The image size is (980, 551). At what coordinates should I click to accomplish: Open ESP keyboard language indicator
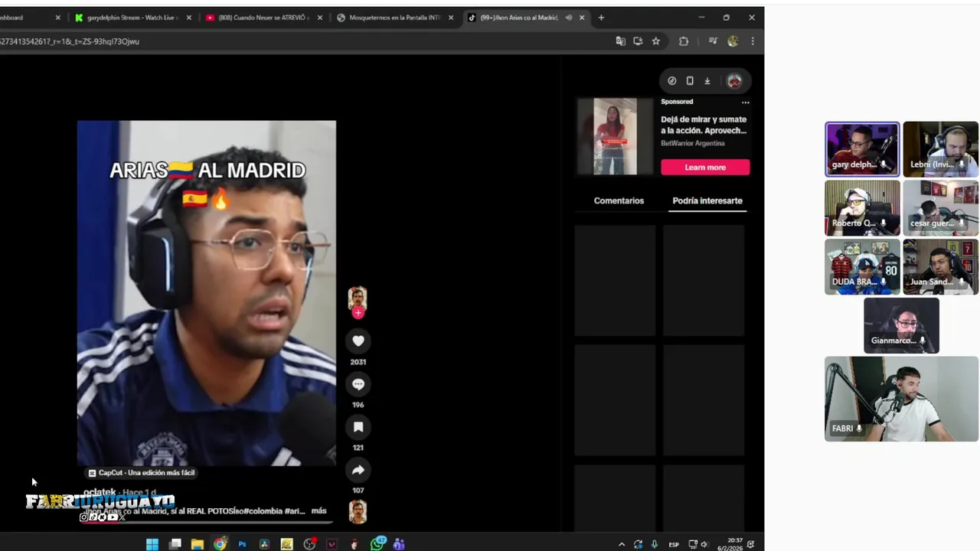(x=674, y=544)
